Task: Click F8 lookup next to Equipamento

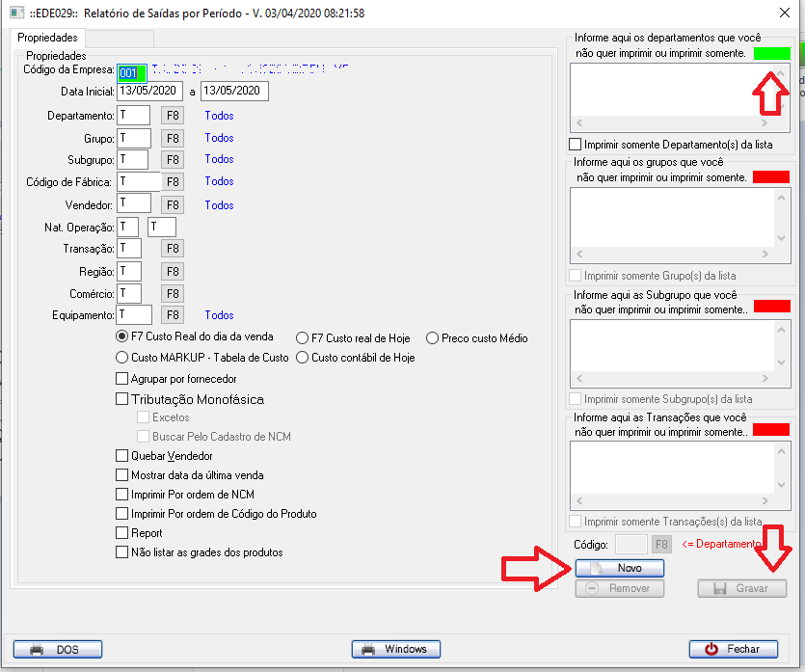Action: pyautogui.click(x=173, y=315)
